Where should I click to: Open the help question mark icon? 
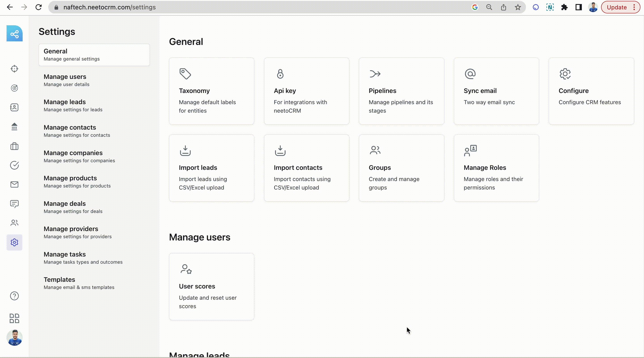(15, 296)
